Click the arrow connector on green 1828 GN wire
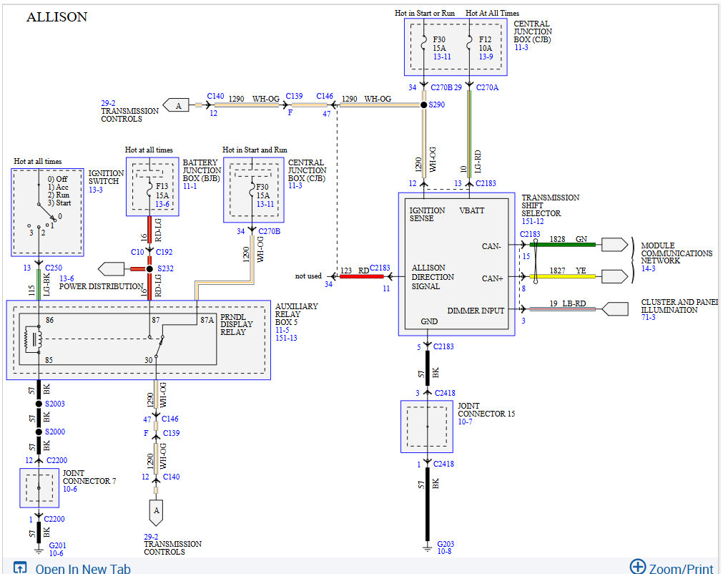 (x=614, y=245)
